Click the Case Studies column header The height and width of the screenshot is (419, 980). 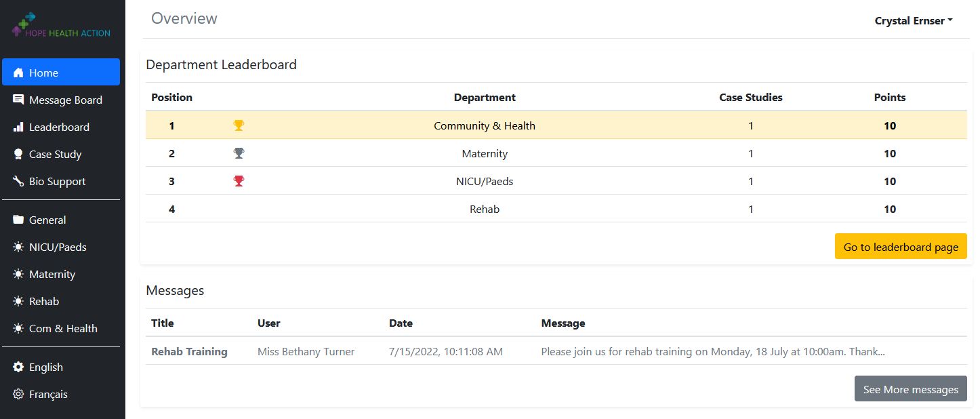[x=751, y=97]
